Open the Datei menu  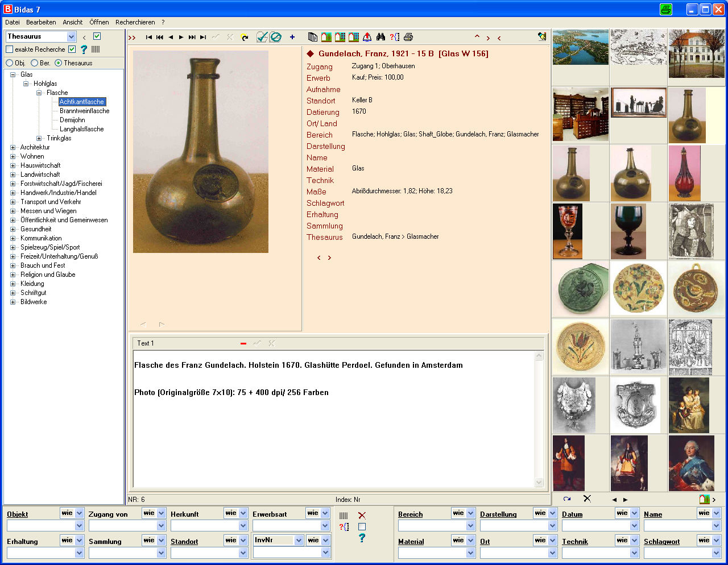point(13,22)
